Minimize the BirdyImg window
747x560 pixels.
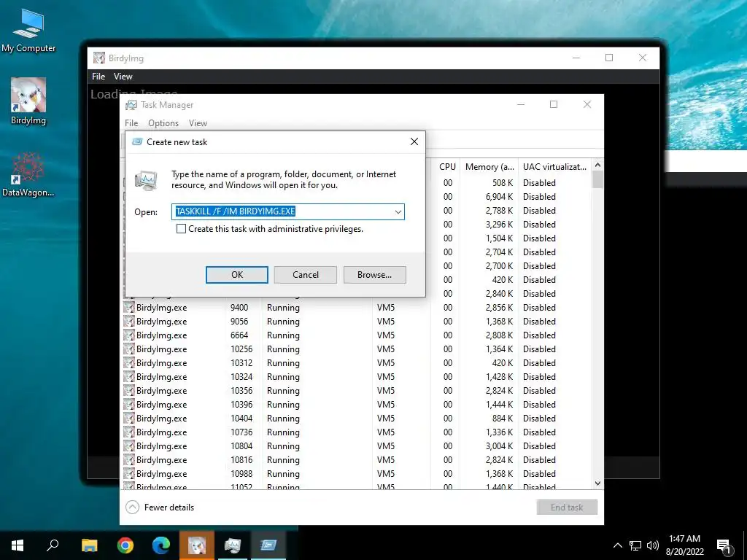(576, 58)
